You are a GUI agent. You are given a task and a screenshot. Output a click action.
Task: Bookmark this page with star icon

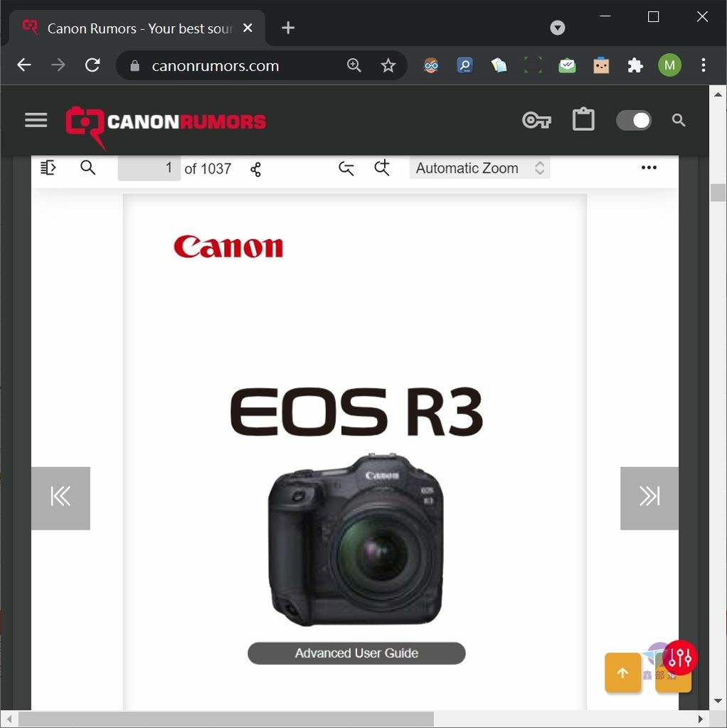(x=388, y=65)
